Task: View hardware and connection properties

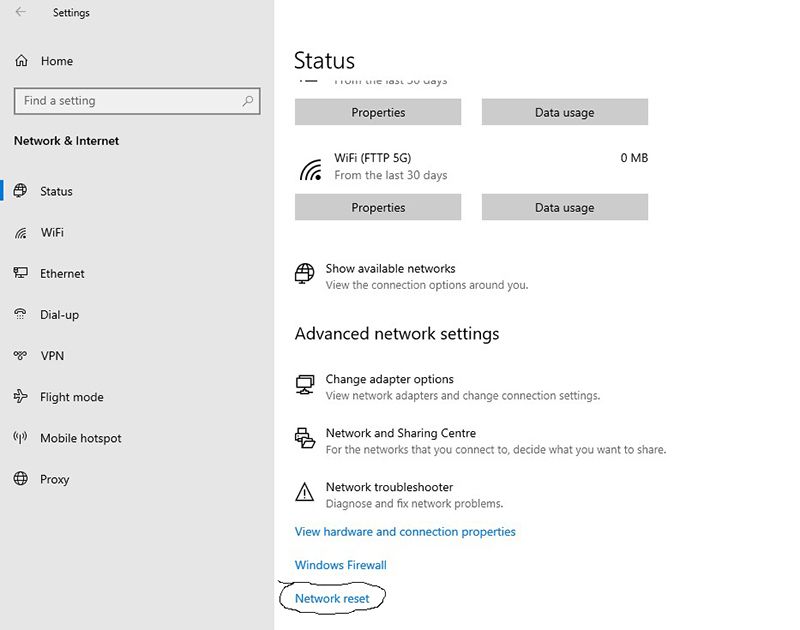Action: coord(405,532)
